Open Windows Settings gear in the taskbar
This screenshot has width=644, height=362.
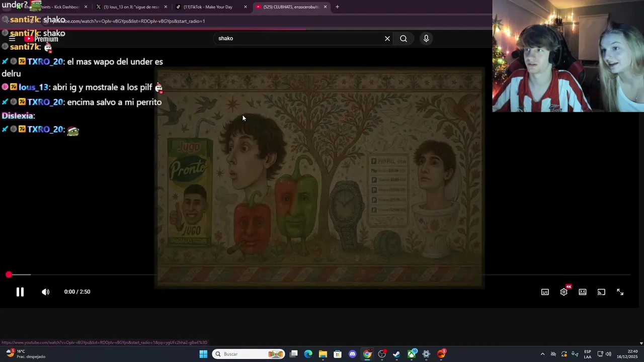(x=426, y=354)
